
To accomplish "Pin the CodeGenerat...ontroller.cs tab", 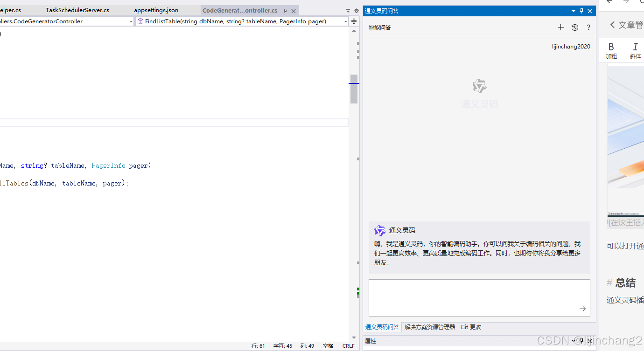I will [x=285, y=11].
